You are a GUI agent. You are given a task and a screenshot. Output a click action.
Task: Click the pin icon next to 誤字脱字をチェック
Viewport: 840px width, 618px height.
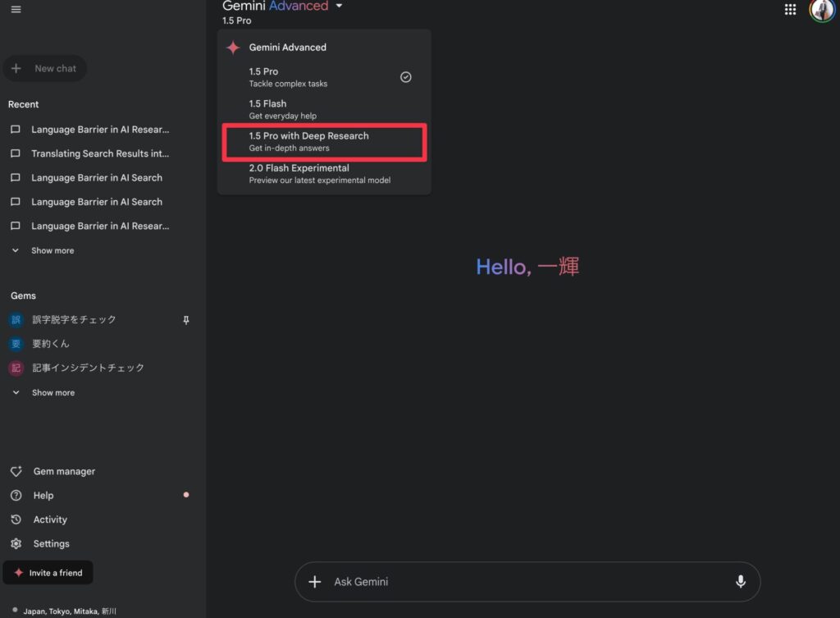185,320
